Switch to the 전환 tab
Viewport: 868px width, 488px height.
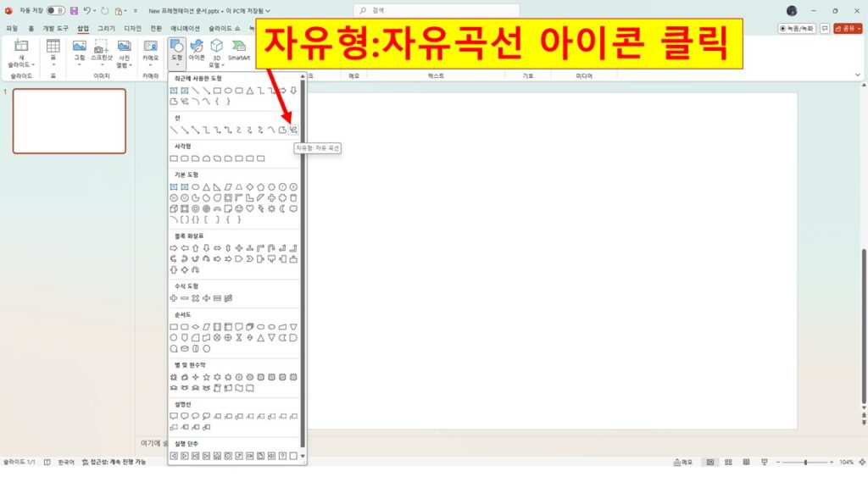pos(156,28)
